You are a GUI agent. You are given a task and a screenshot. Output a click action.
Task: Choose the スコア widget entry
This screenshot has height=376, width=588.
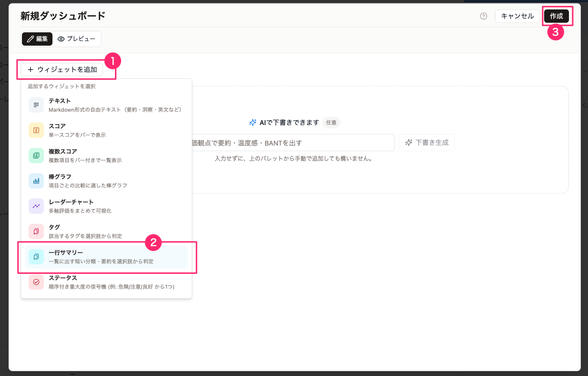click(x=106, y=130)
